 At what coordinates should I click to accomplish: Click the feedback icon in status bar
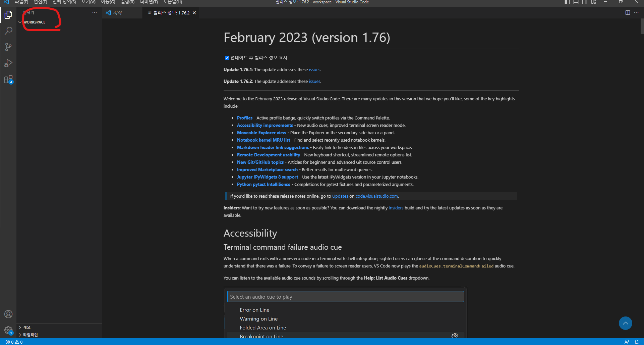(x=627, y=342)
